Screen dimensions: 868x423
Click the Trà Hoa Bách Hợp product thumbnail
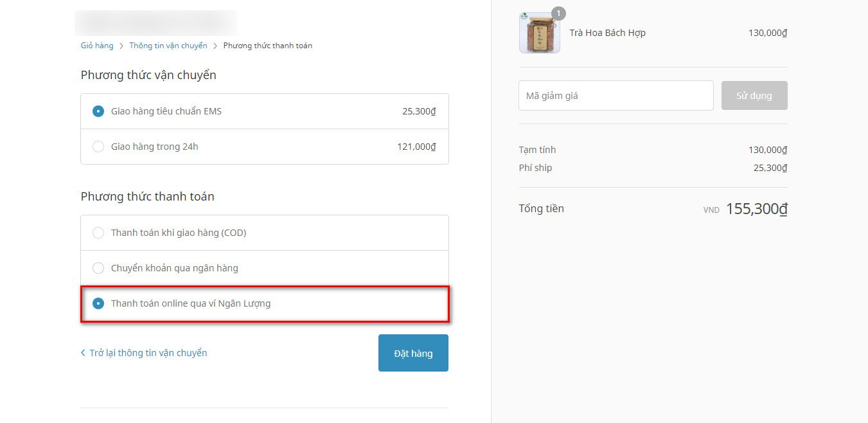(x=539, y=33)
